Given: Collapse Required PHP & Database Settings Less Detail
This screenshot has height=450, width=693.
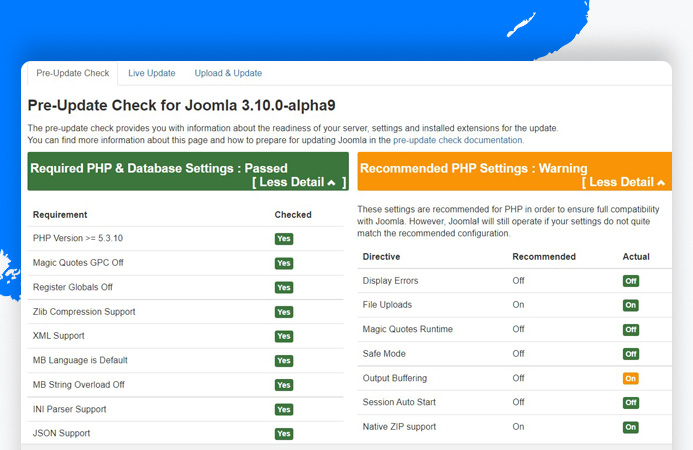Looking at the screenshot, I should point(299,182).
